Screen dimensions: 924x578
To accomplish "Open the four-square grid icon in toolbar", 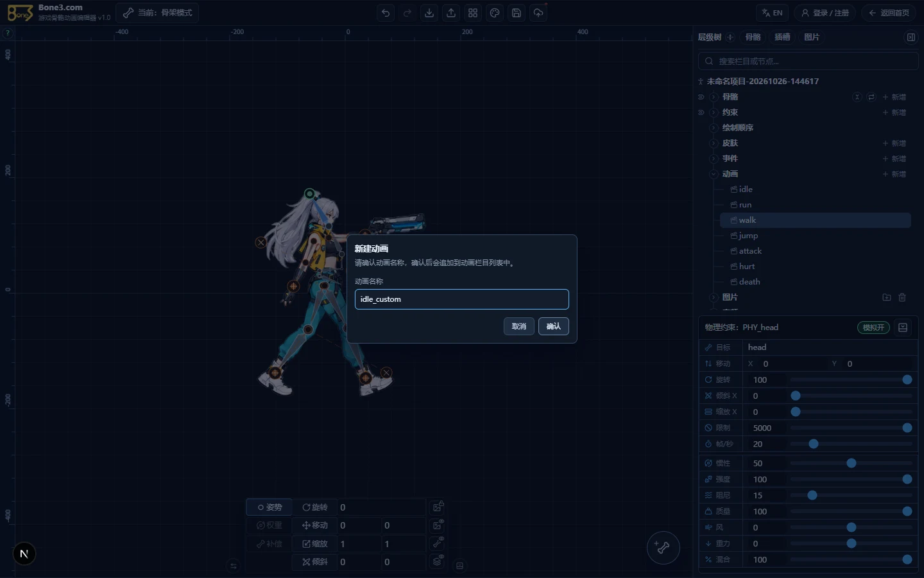I will (473, 13).
